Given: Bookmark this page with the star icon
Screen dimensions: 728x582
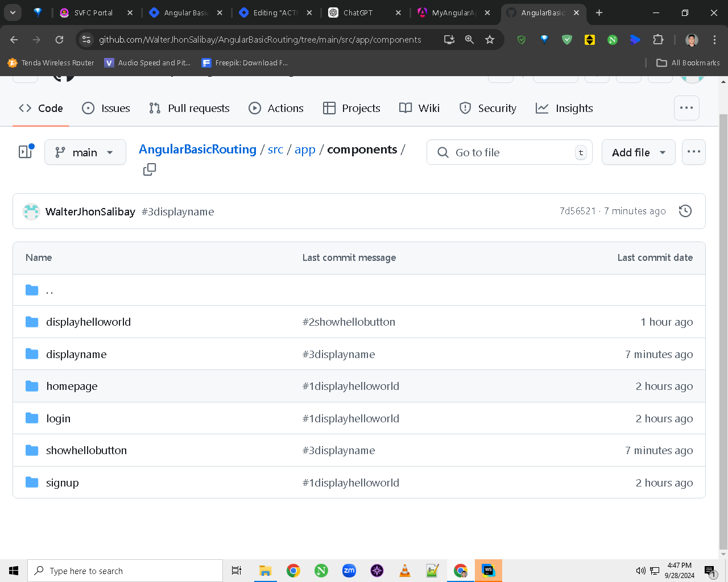Looking at the screenshot, I should [490, 39].
